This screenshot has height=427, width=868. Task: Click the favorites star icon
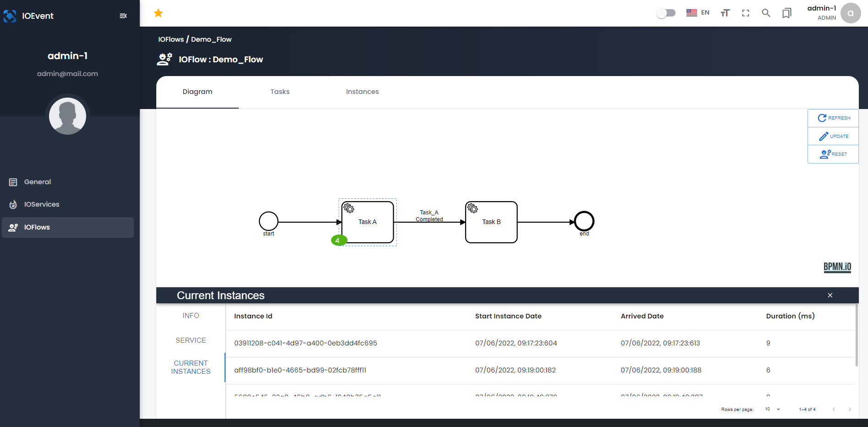pos(158,13)
